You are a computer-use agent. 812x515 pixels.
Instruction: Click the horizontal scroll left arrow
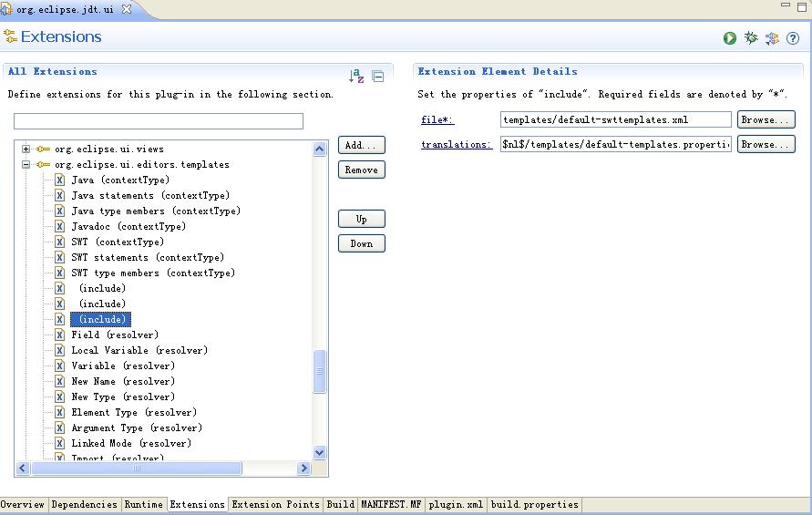(x=22, y=469)
